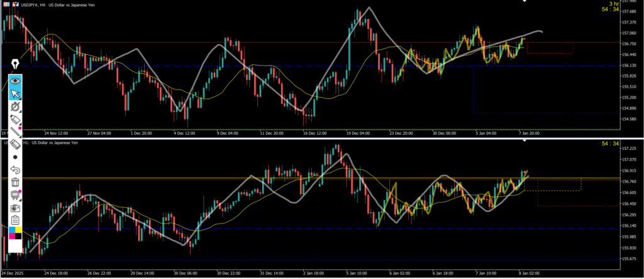Viewport: 644px width, 279px height.
Task: Click the monitor display icon in toolbar
Action: pyautogui.click(x=15, y=195)
